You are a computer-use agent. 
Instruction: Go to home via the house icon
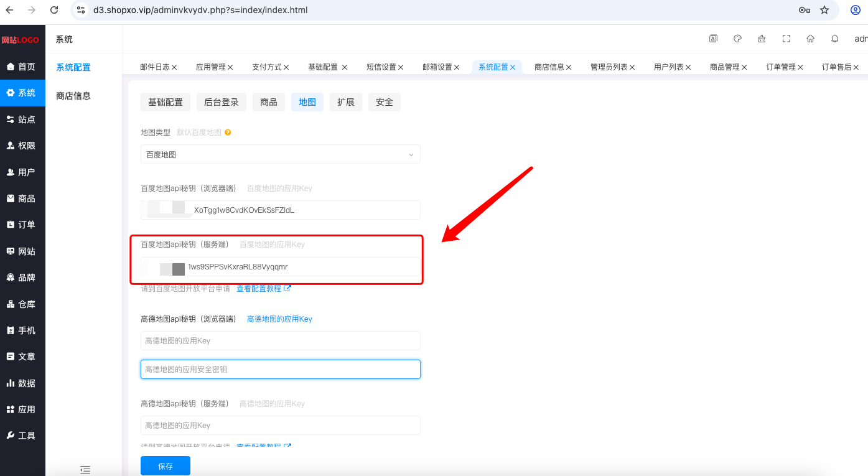[810, 39]
